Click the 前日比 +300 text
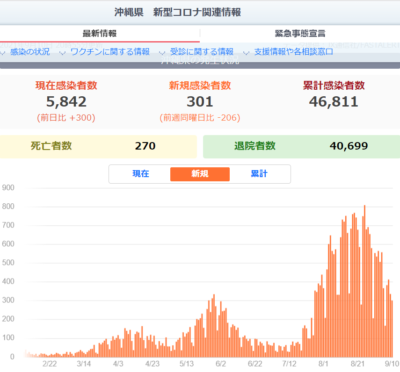 pos(66,118)
